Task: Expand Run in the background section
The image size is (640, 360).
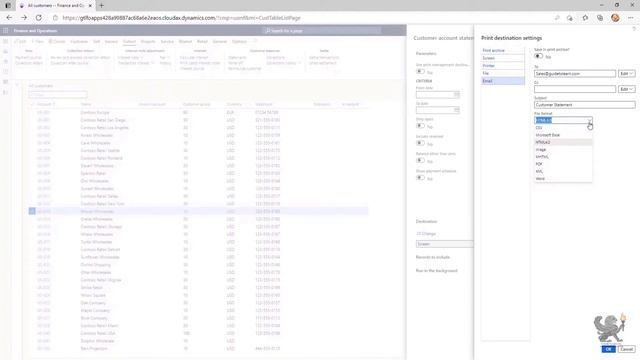Action: 436,271
